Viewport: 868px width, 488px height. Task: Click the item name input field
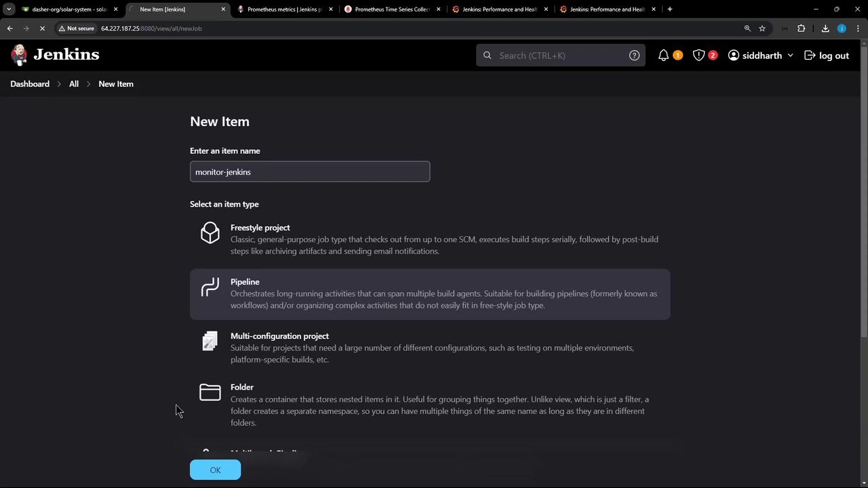[310, 172]
